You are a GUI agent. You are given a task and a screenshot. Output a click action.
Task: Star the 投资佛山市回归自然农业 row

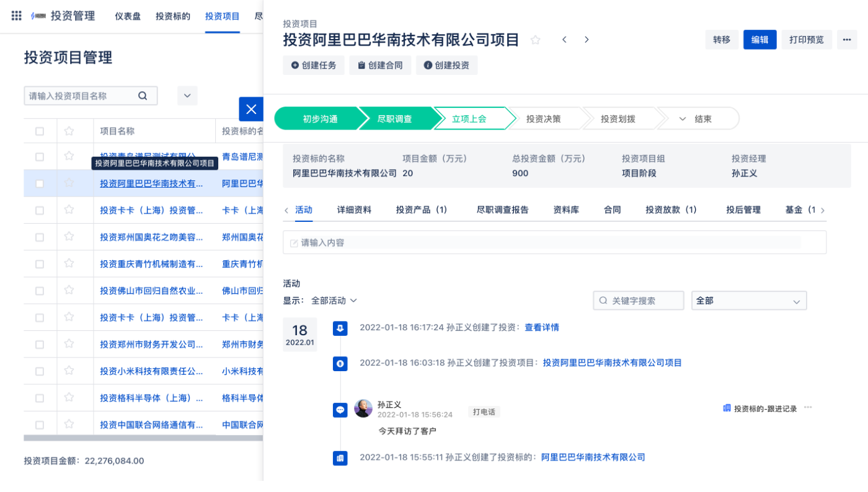point(69,290)
